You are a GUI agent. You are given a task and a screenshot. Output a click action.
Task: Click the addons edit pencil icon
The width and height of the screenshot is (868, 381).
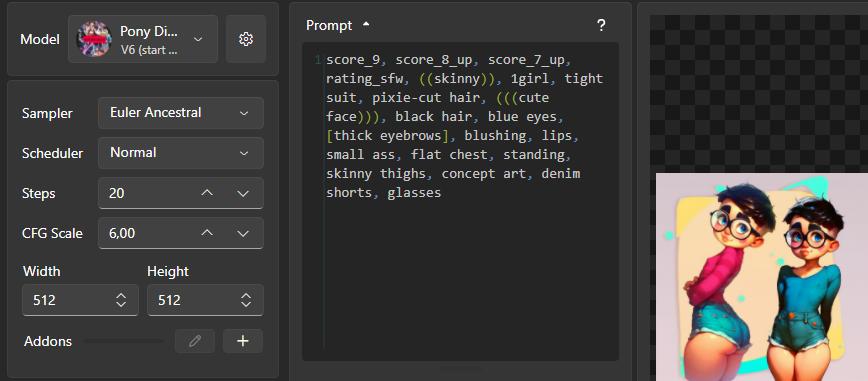(x=195, y=341)
